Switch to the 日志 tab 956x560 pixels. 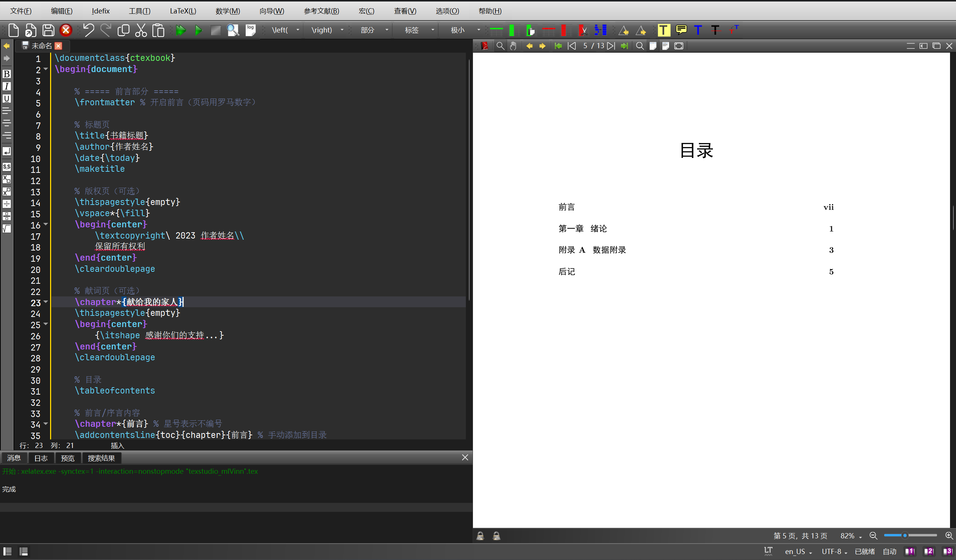(41, 458)
